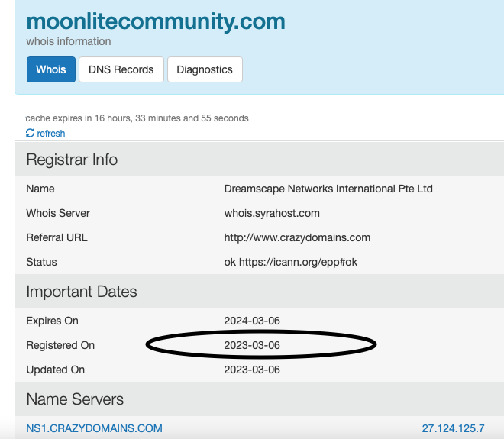Viewport: 504px width, 439px height.
Task: Open the Diagnostics tab
Action: pos(205,69)
